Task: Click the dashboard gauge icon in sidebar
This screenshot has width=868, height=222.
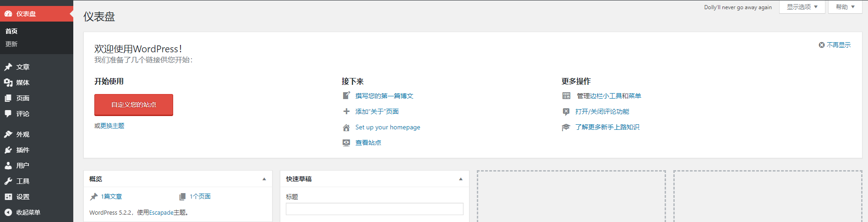Action: click(8, 14)
